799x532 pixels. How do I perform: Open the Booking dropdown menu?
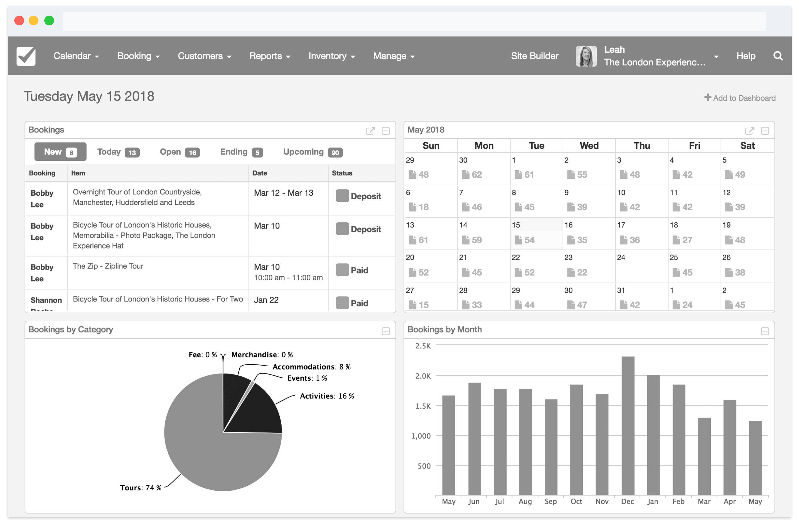138,56
